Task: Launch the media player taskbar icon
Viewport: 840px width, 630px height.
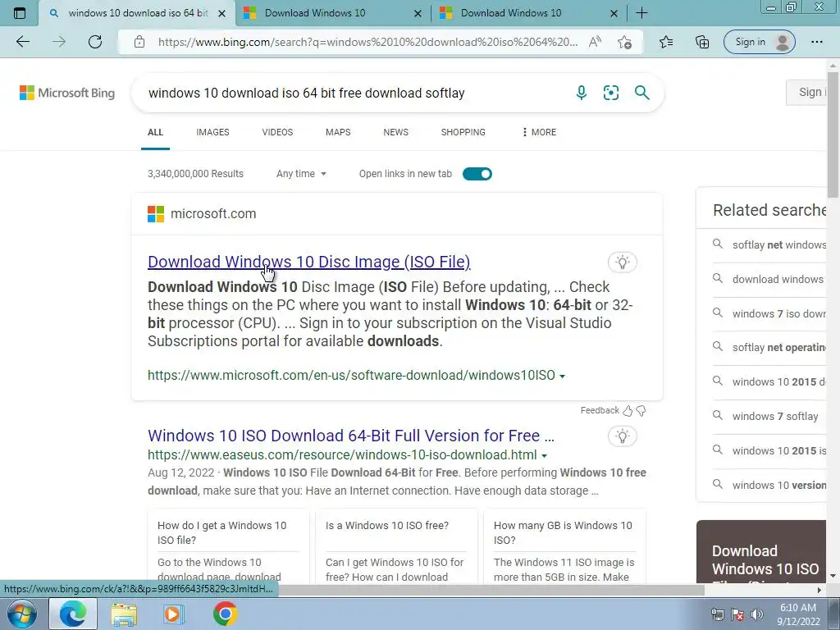Action: pyautogui.click(x=173, y=614)
